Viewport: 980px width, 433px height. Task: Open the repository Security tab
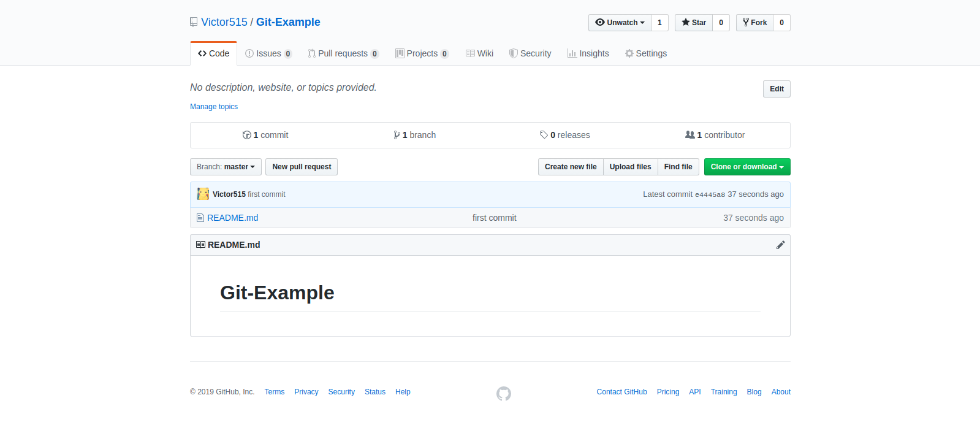(530, 53)
